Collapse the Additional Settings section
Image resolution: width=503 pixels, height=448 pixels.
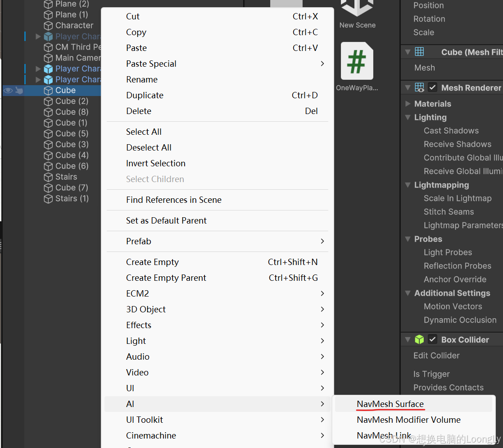tap(408, 293)
